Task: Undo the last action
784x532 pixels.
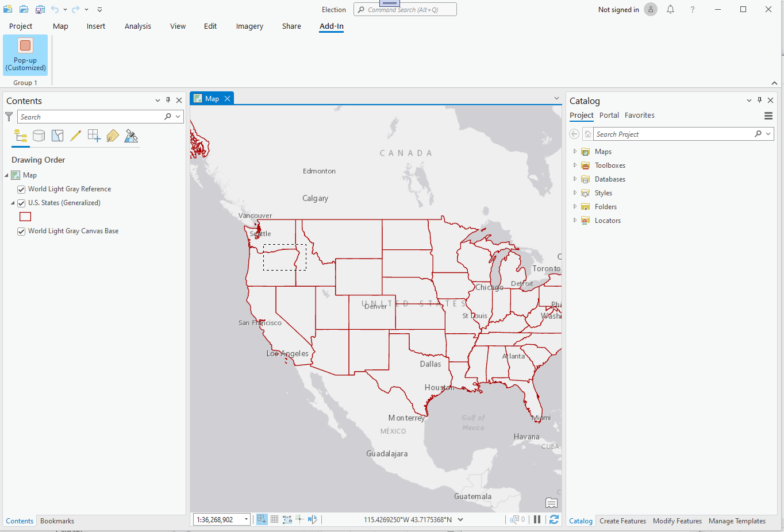Action: 55,9
